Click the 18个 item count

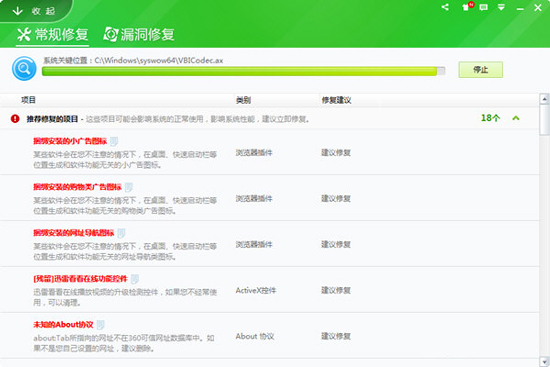coord(490,118)
